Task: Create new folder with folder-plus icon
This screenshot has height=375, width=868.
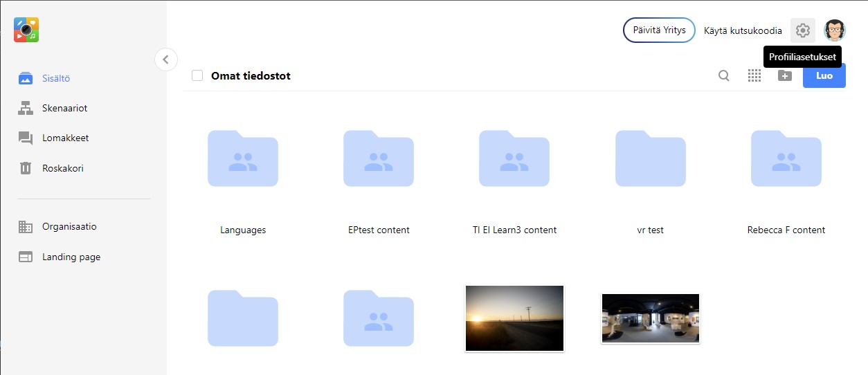Action: click(x=784, y=75)
